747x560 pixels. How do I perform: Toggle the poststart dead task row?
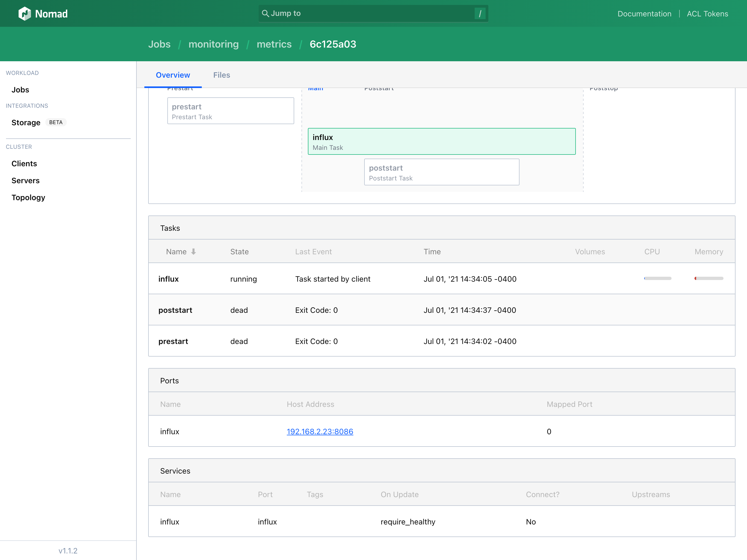pyautogui.click(x=442, y=310)
